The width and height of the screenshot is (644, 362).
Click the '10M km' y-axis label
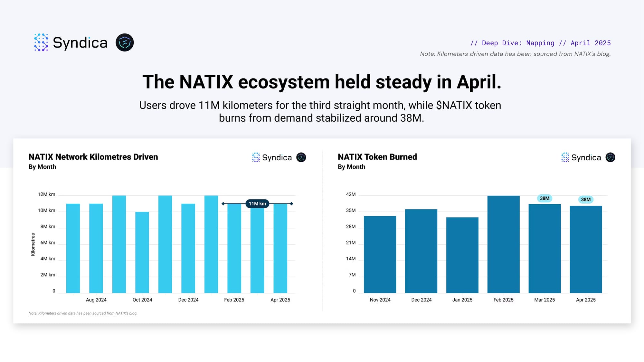pyautogui.click(x=46, y=210)
